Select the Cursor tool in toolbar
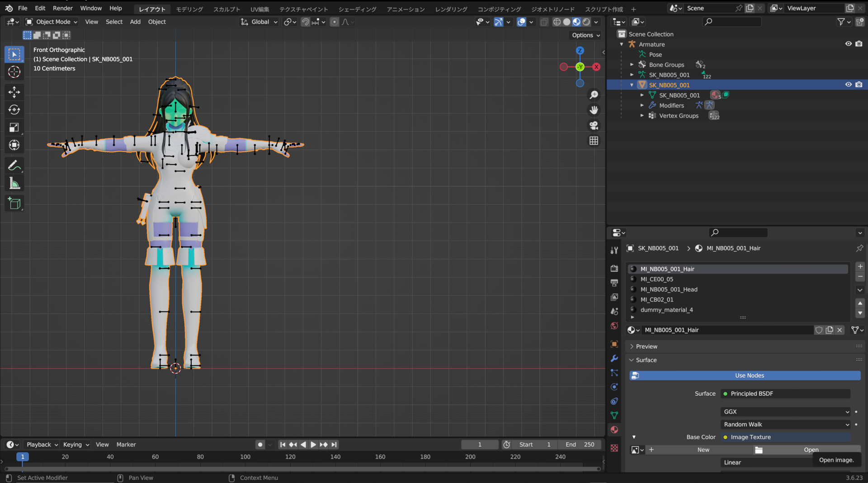 point(14,72)
